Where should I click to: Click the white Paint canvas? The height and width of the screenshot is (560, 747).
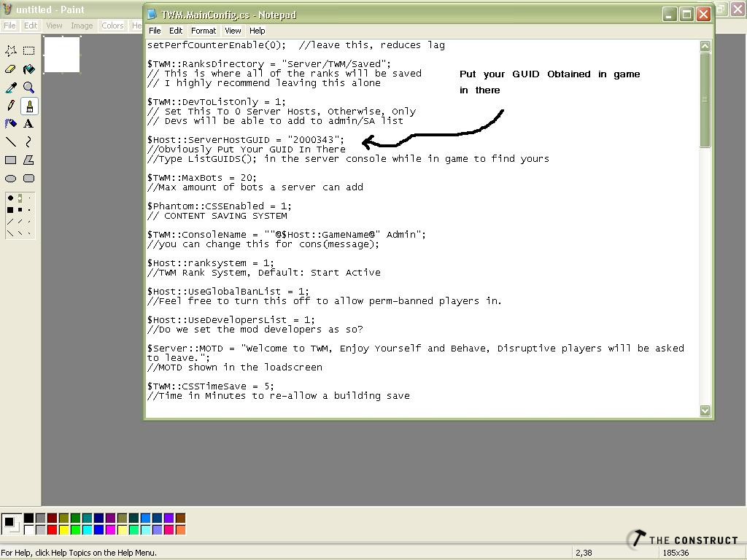62,55
